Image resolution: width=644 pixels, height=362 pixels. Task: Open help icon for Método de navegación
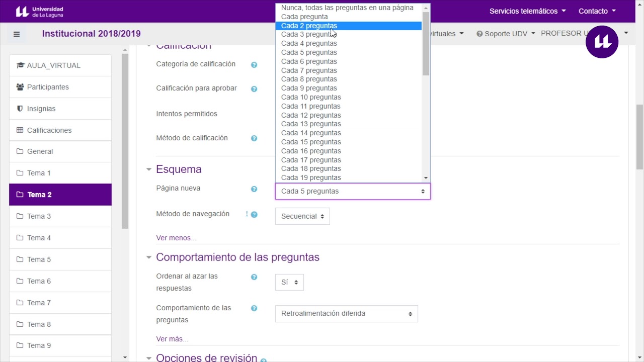pyautogui.click(x=254, y=215)
